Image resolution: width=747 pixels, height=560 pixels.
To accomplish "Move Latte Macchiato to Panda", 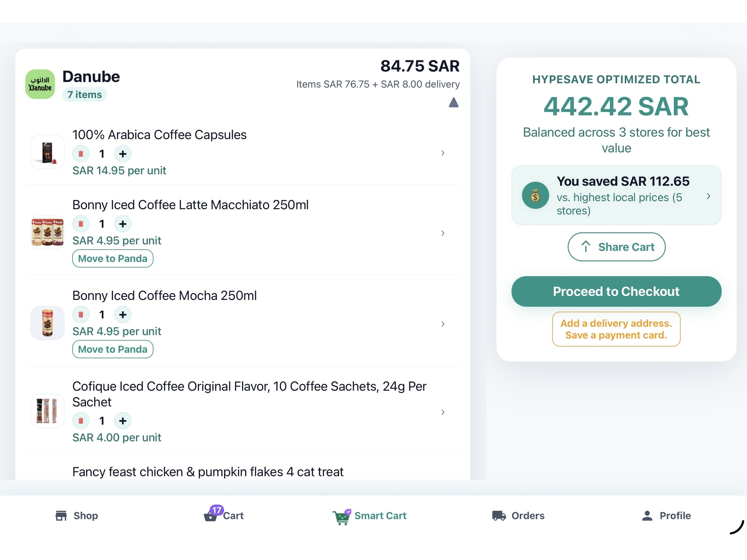I will pyautogui.click(x=112, y=258).
